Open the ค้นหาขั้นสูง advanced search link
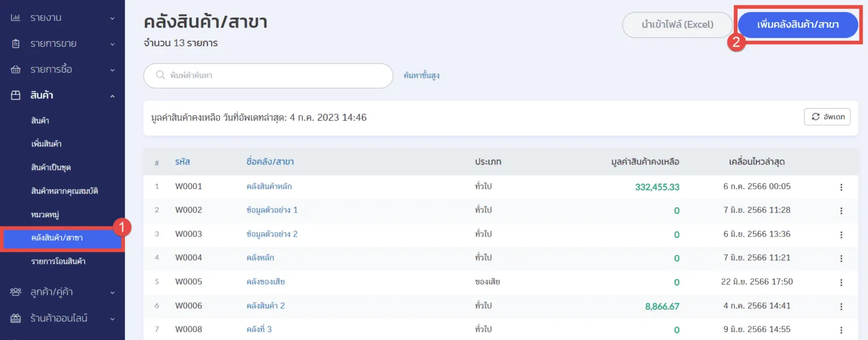Viewport: 868px width, 340px height. pyautogui.click(x=422, y=75)
